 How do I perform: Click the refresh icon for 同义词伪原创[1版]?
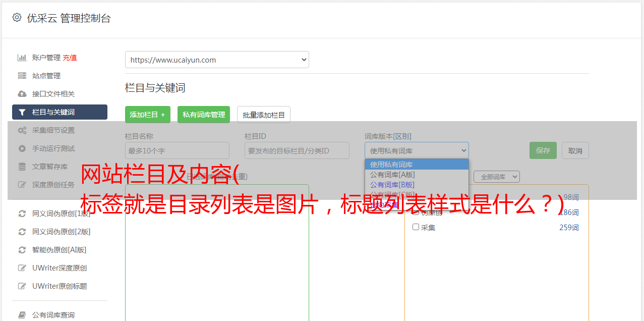pyautogui.click(x=22, y=213)
